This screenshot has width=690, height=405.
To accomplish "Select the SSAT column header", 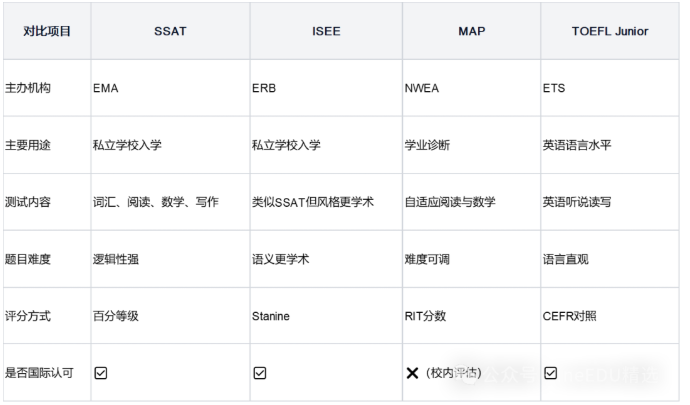I will tap(169, 31).
